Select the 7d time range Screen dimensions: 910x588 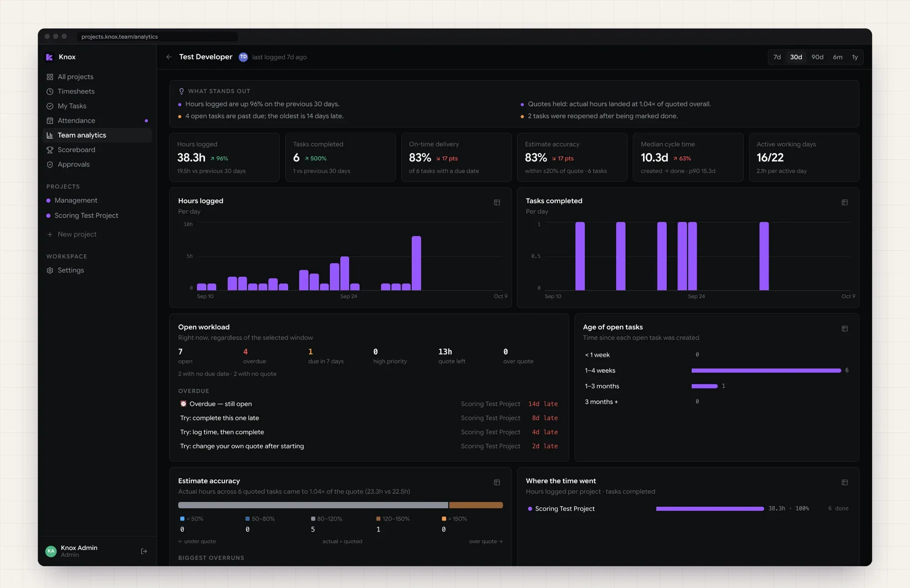click(x=777, y=57)
